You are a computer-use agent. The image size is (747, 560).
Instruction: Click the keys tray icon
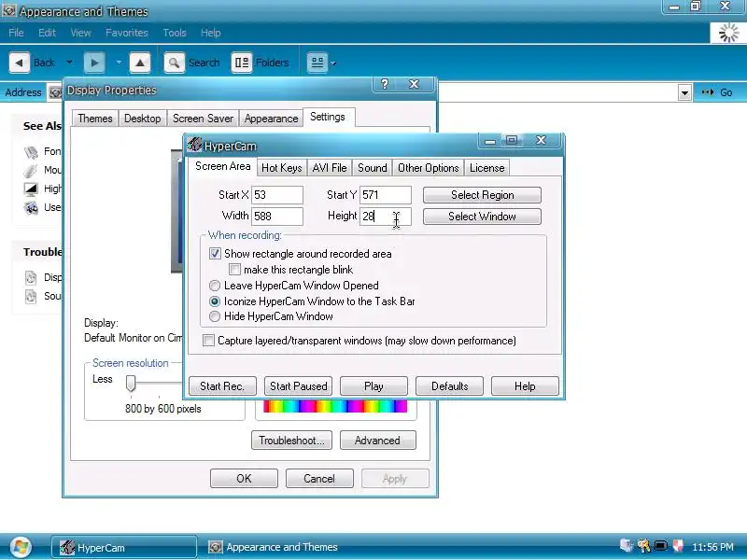coord(643,546)
